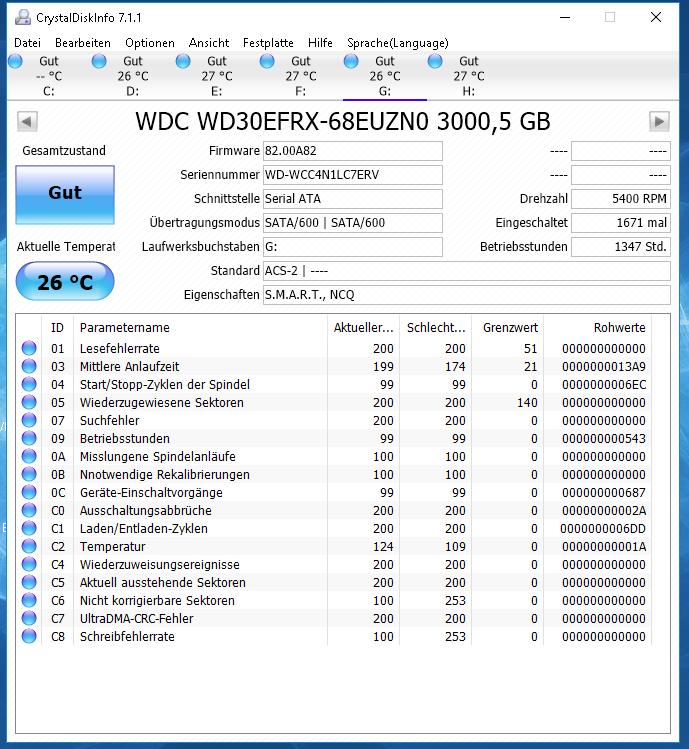
Task: Open the Festplatte menu
Action: pyautogui.click(x=268, y=43)
